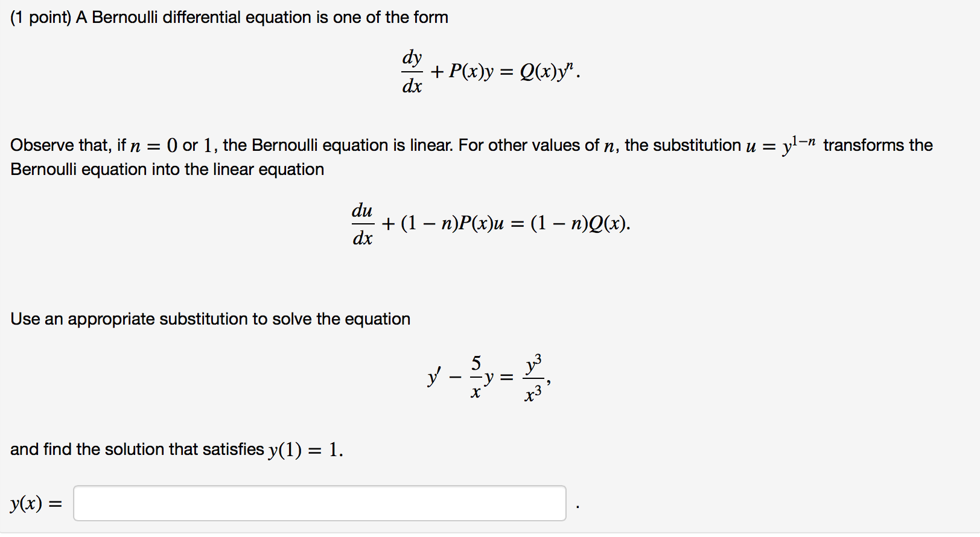The image size is (980, 537).
Task: Click the linear equation du/dx formula
Action: pos(363,223)
